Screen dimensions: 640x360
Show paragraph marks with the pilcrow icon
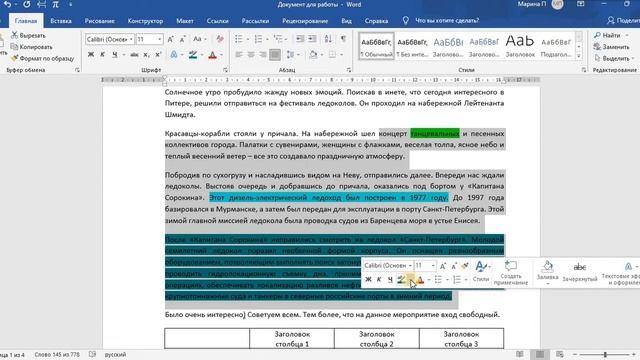point(343,39)
